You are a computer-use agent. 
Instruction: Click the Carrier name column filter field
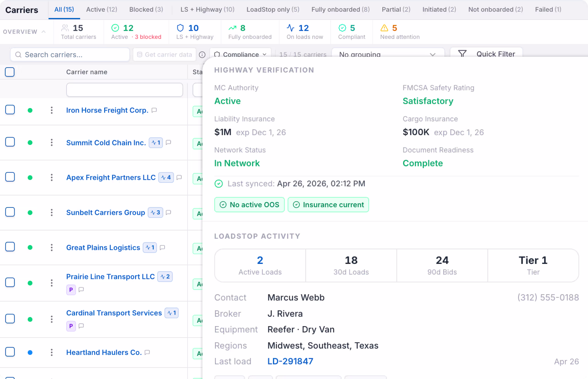tap(125, 90)
